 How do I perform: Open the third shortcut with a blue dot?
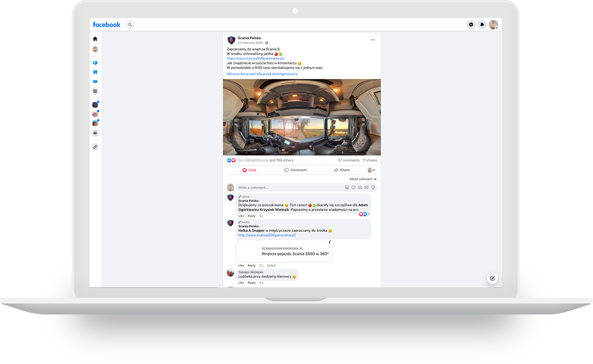(95, 123)
